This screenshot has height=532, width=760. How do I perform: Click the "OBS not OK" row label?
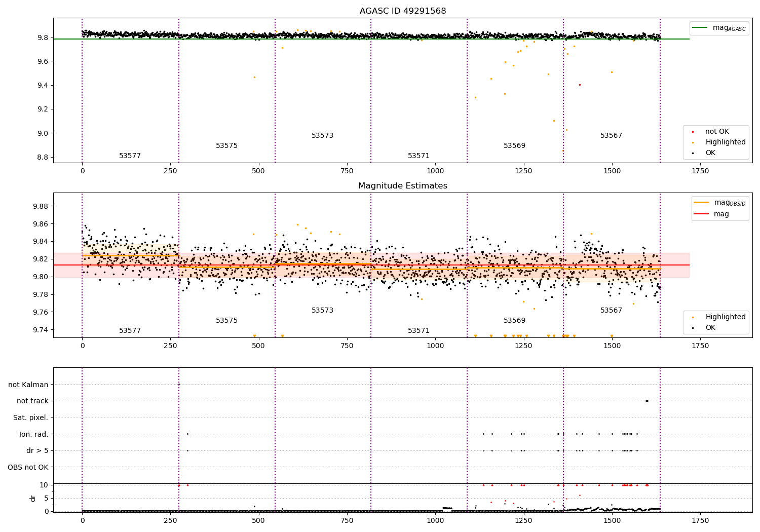[x=28, y=467]
